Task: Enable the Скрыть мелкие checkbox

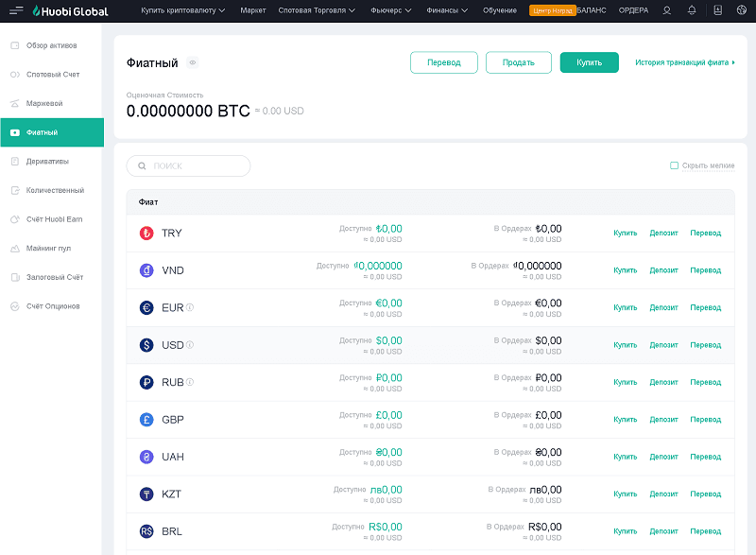Action: (x=674, y=165)
